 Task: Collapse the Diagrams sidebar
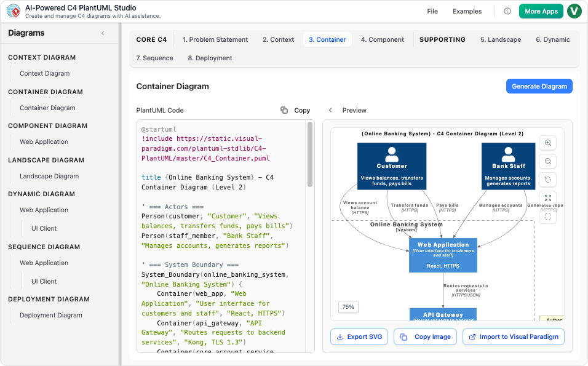103,33
